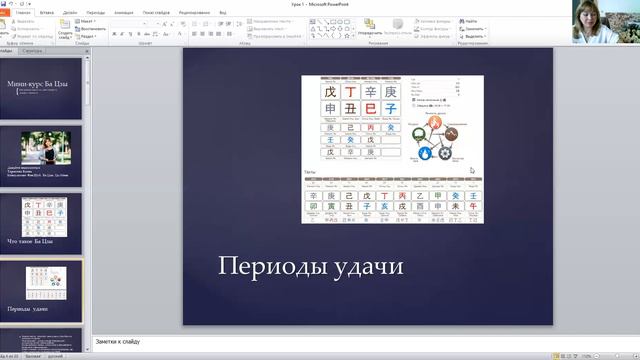Switch to the Вставка ribbon tab
The height and width of the screenshot is (360, 640).
[x=47, y=13]
